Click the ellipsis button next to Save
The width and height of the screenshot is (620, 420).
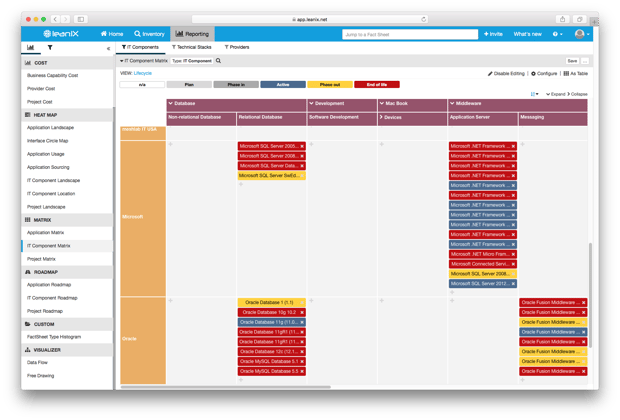click(585, 61)
